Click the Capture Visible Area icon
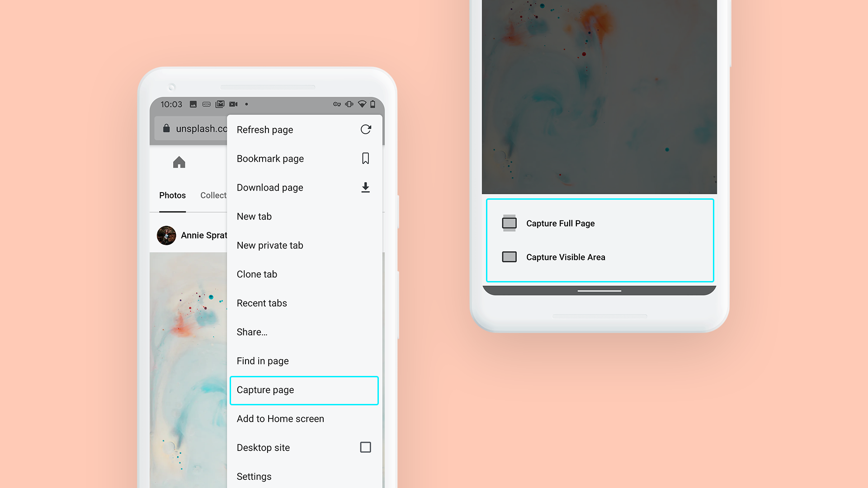Image resolution: width=868 pixels, height=488 pixels. (x=509, y=257)
